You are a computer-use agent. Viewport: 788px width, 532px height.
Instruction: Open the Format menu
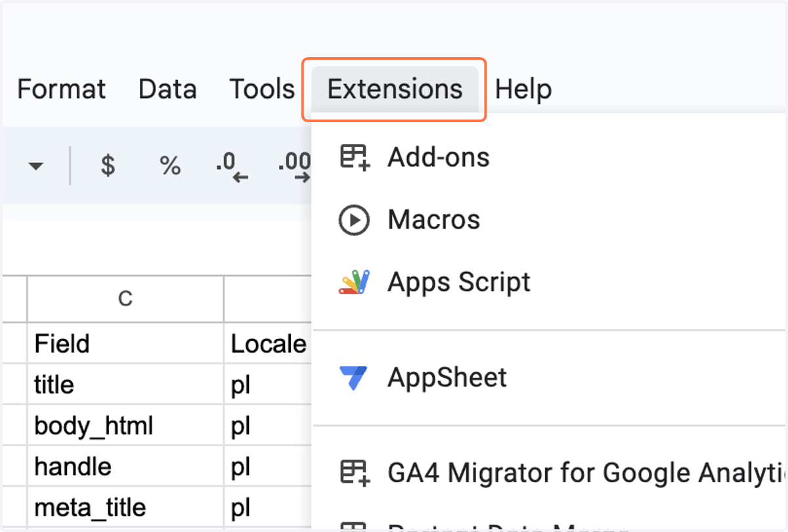coord(61,89)
